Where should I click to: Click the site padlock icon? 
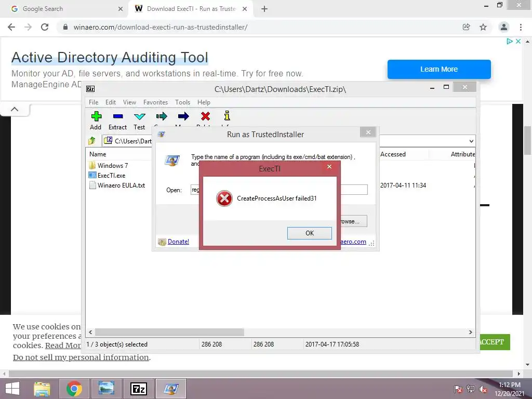coord(65,27)
